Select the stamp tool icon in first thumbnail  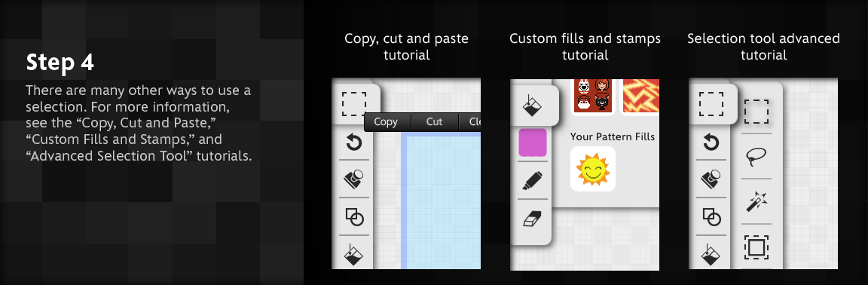coord(353,179)
